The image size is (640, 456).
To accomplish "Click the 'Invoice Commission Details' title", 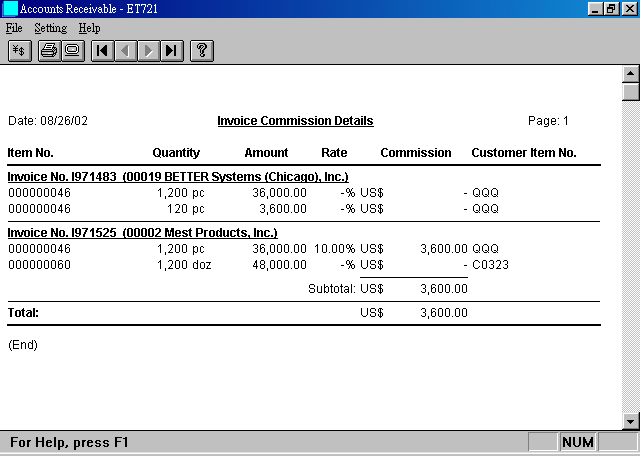I will pos(296,121).
